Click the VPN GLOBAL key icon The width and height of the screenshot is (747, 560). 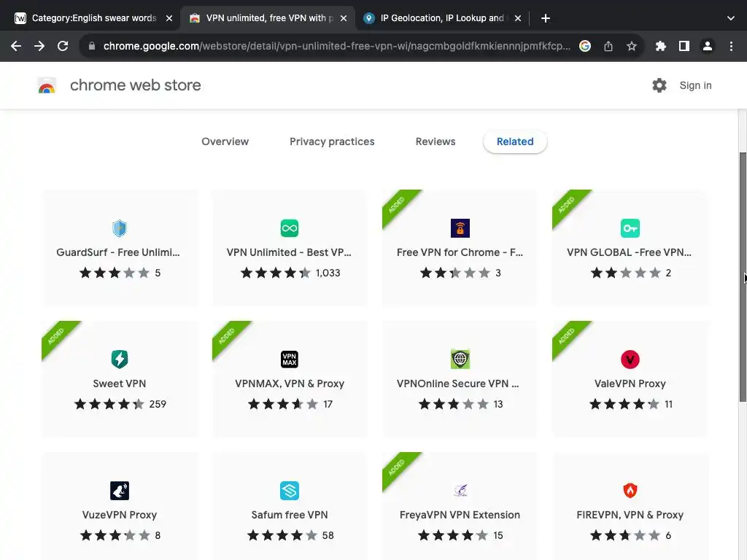click(x=630, y=228)
